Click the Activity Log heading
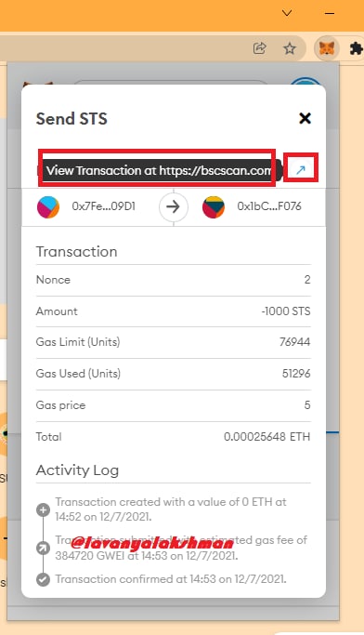Image resolution: width=364 pixels, height=635 pixels. coord(77,470)
